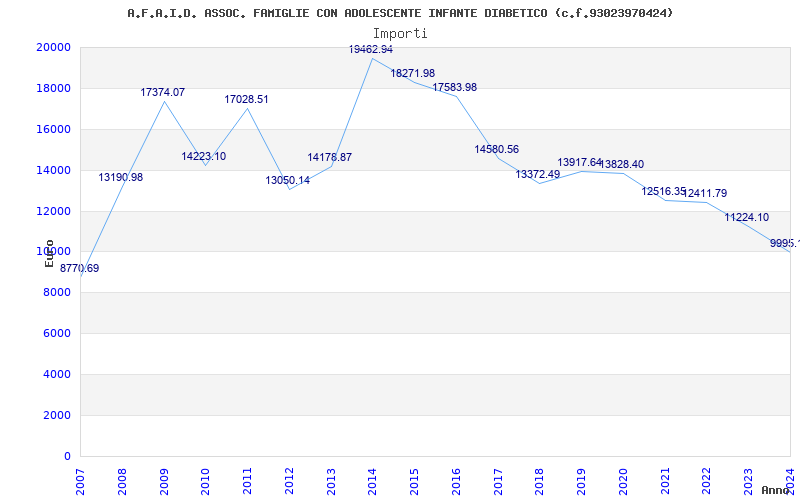The width and height of the screenshot is (800, 500).
Task: Select the 13372.49 value label
Action: coord(537,174)
